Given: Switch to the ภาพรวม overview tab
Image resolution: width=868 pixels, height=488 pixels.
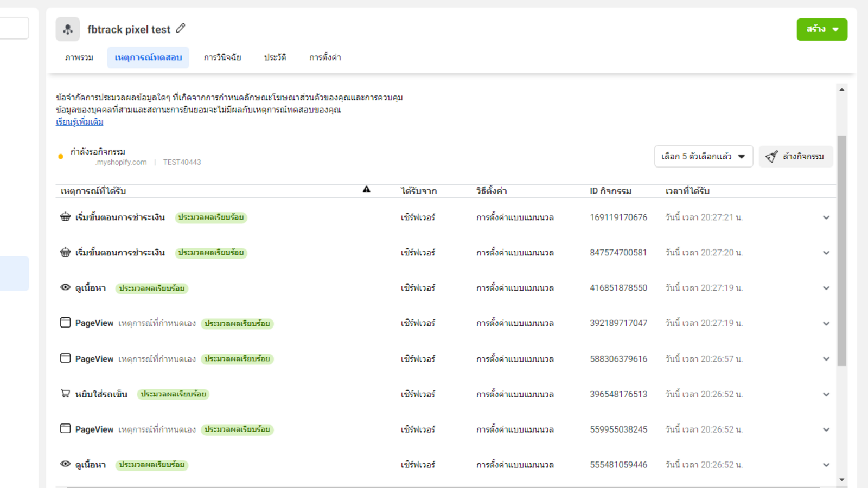Looking at the screenshot, I should click(x=79, y=57).
